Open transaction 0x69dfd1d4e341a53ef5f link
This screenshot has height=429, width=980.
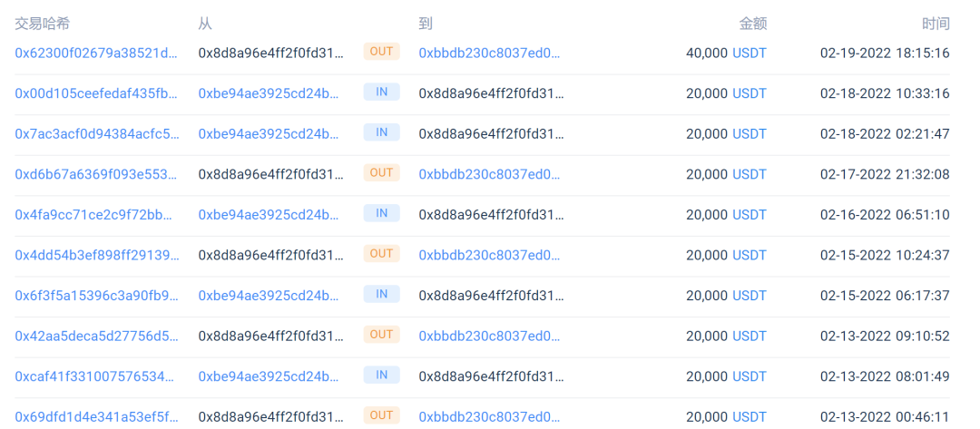click(x=96, y=416)
